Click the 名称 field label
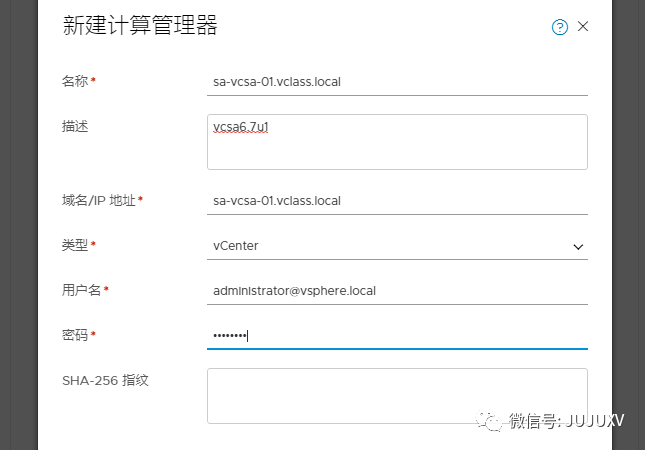The width and height of the screenshot is (645, 450). pyautogui.click(x=76, y=81)
